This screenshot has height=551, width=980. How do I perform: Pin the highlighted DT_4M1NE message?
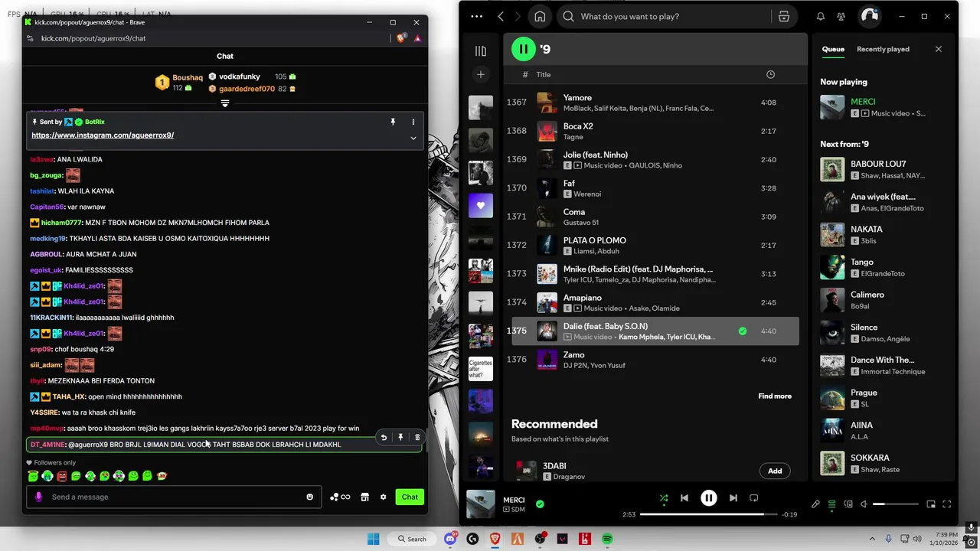click(x=400, y=438)
